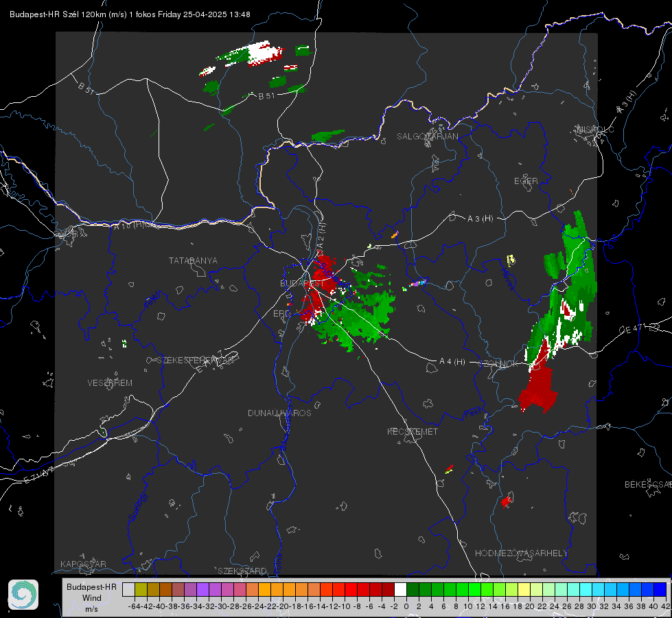Click the Pest county label

[472, 413]
